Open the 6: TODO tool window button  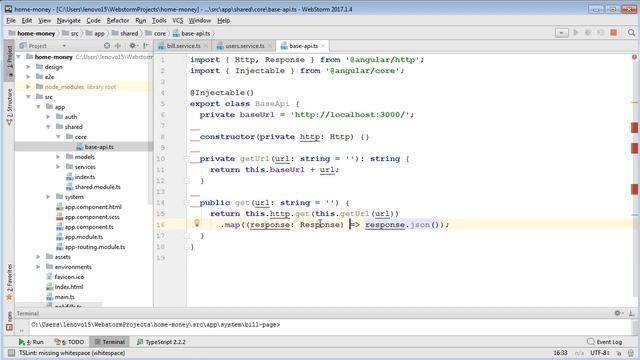69,342
